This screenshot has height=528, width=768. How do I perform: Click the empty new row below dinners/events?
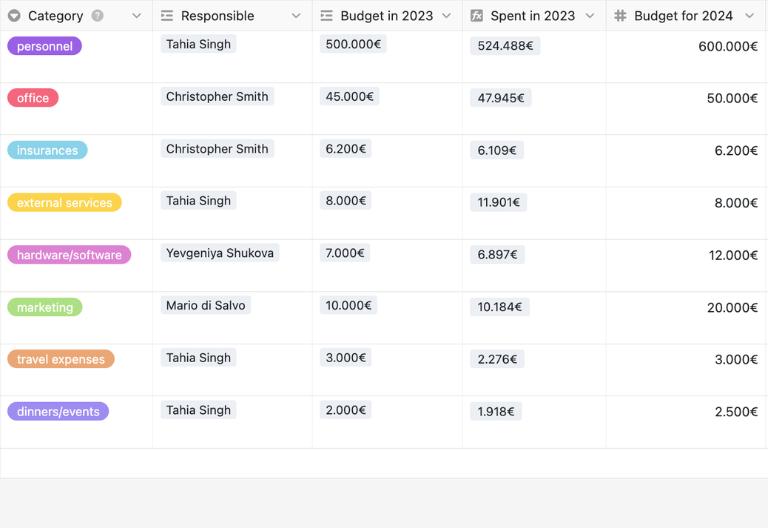click(384, 463)
